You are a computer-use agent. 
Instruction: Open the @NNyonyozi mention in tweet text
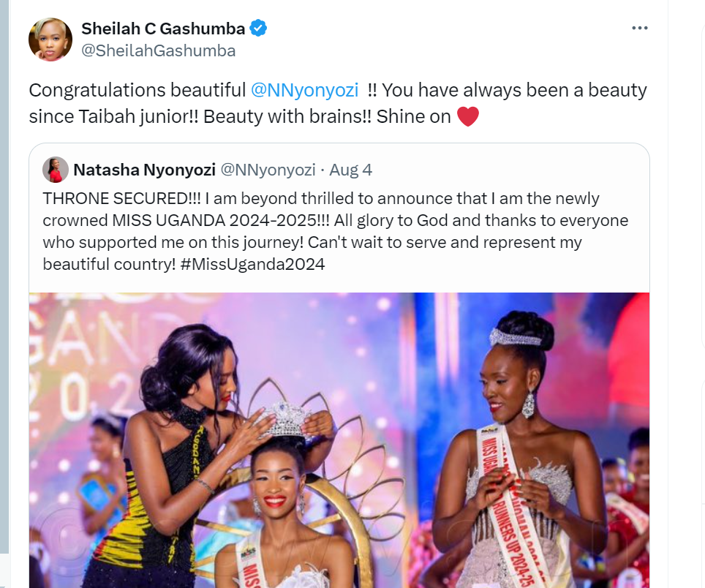pos(304,90)
